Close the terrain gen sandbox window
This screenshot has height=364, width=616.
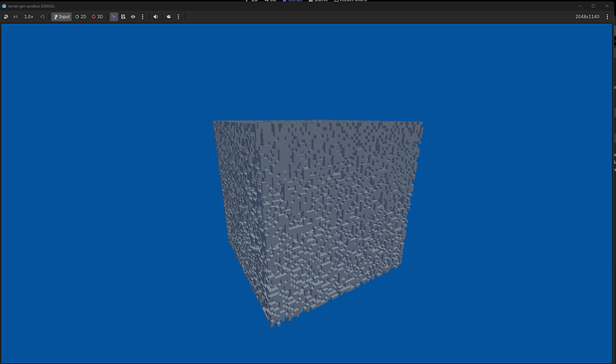(x=607, y=6)
